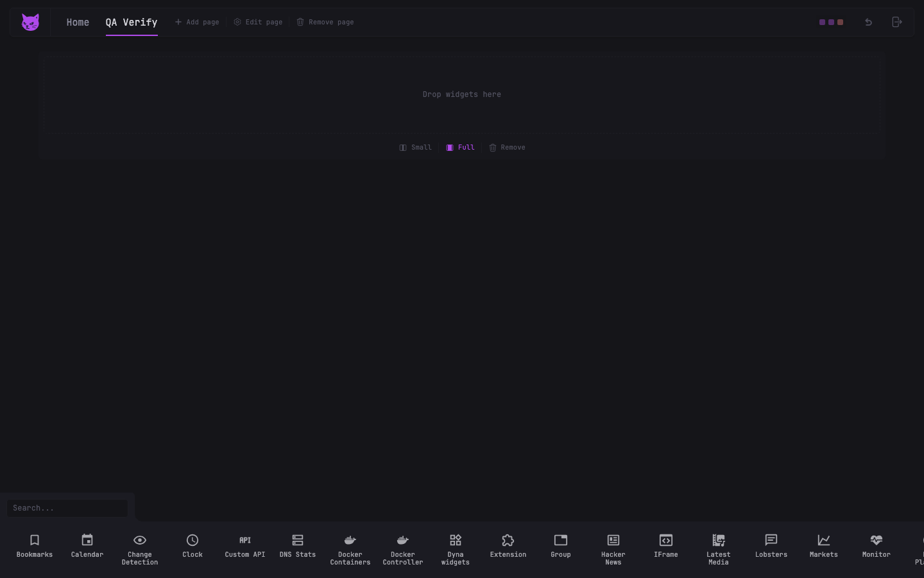Select the Docker Containers widget
924x578 pixels.
click(x=350, y=550)
